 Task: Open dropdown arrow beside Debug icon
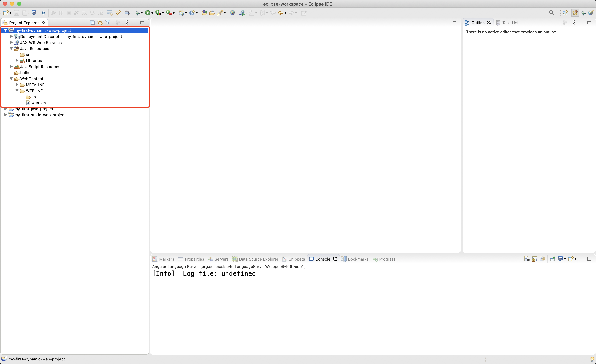[x=142, y=13]
